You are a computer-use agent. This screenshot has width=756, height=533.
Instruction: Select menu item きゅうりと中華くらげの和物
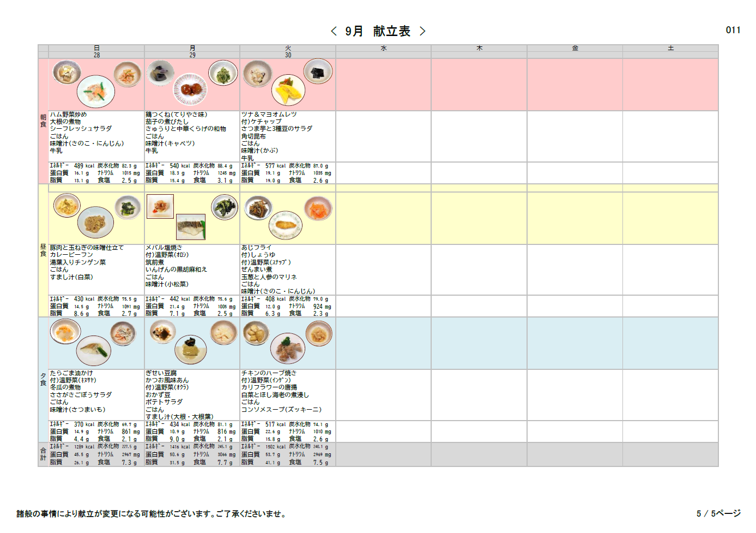pos(186,129)
